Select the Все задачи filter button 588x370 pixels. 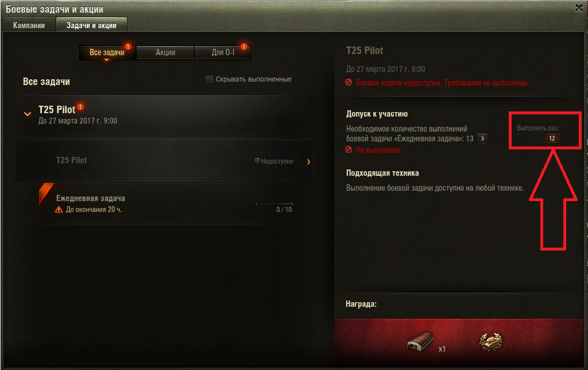coord(107,52)
